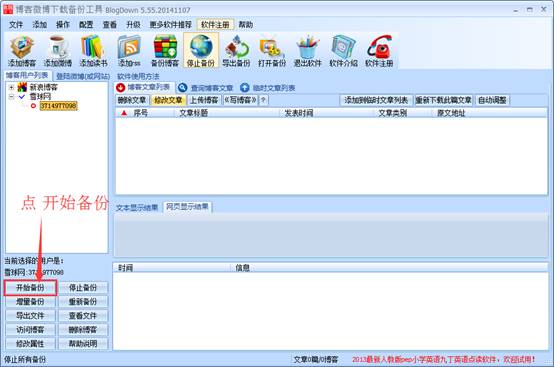Click the 上传博客 button
The width and height of the screenshot is (554, 367).
[204, 100]
